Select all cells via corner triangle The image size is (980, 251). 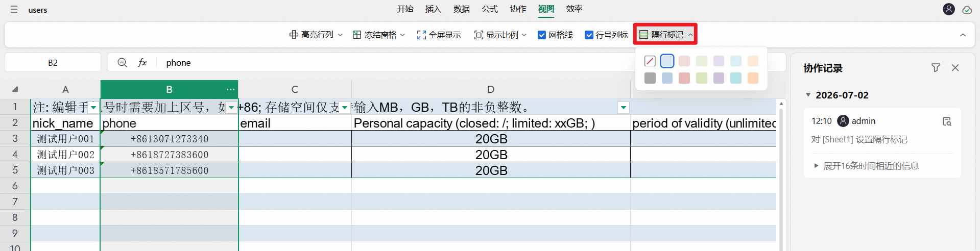15,89
